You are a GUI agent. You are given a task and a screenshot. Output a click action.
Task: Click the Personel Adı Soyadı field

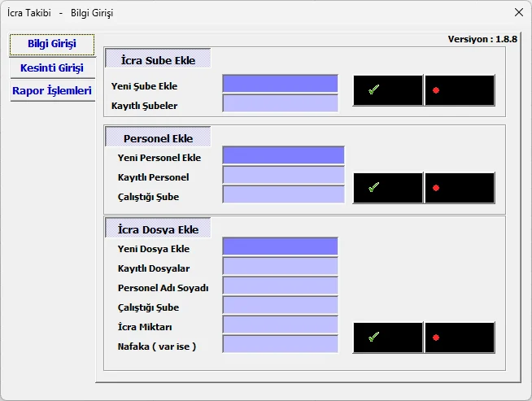pos(280,285)
